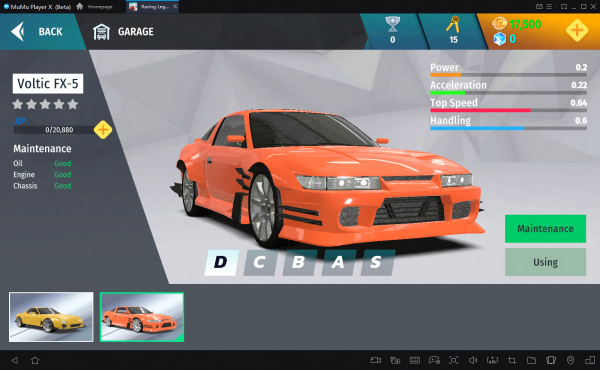
Task: Switch to the Homepage tab
Action: tap(95, 7)
